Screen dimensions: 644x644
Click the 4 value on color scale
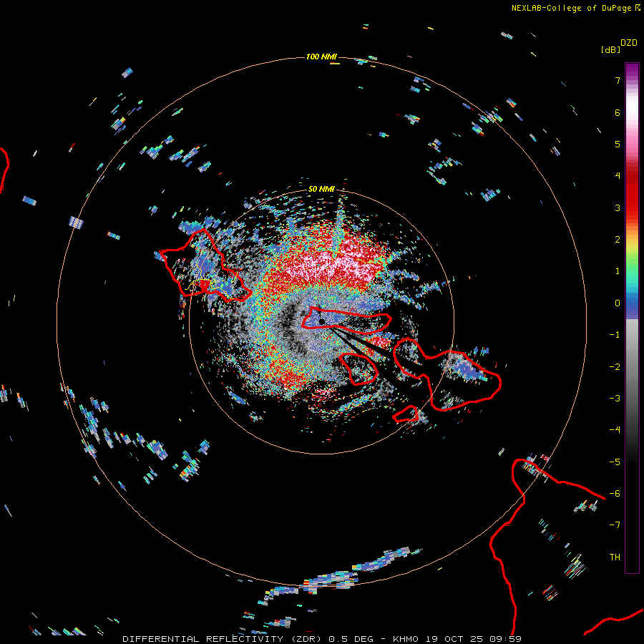tap(618, 176)
